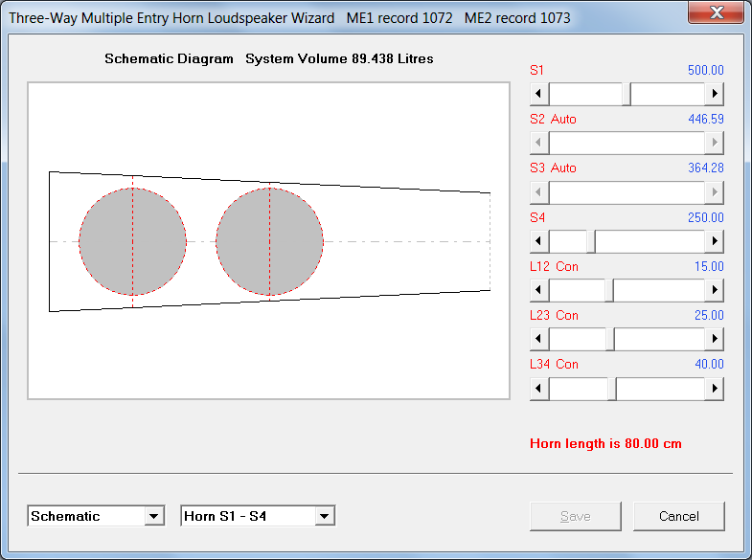Click the Cancel button
The height and width of the screenshot is (560, 752).
point(678,516)
